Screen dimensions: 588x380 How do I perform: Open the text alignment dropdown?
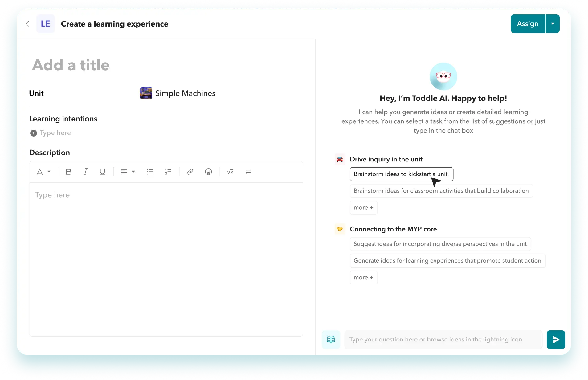127,172
